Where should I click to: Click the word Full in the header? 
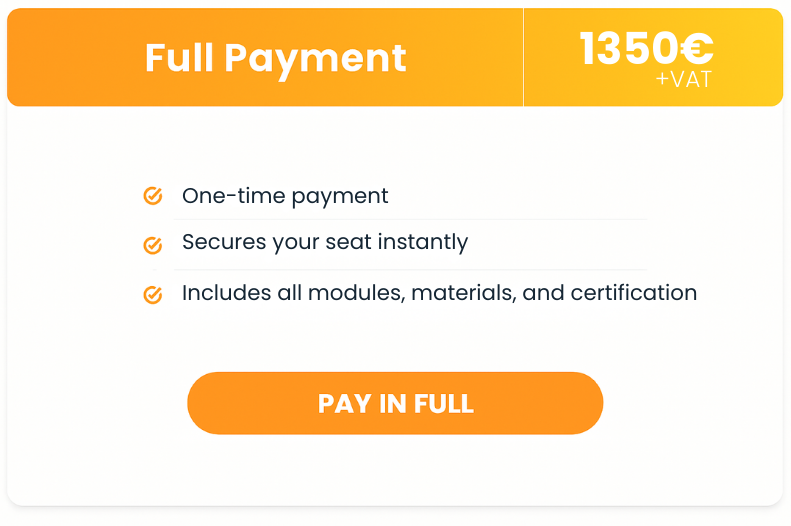179,58
